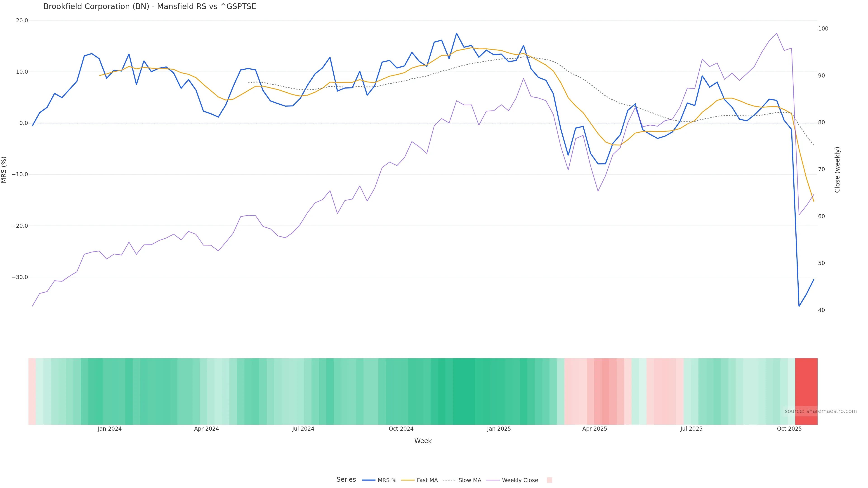The height and width of the screenshot is (488, 868).
Task: Click the 100 tick on Close axis
Action: [x=823, y=29]
